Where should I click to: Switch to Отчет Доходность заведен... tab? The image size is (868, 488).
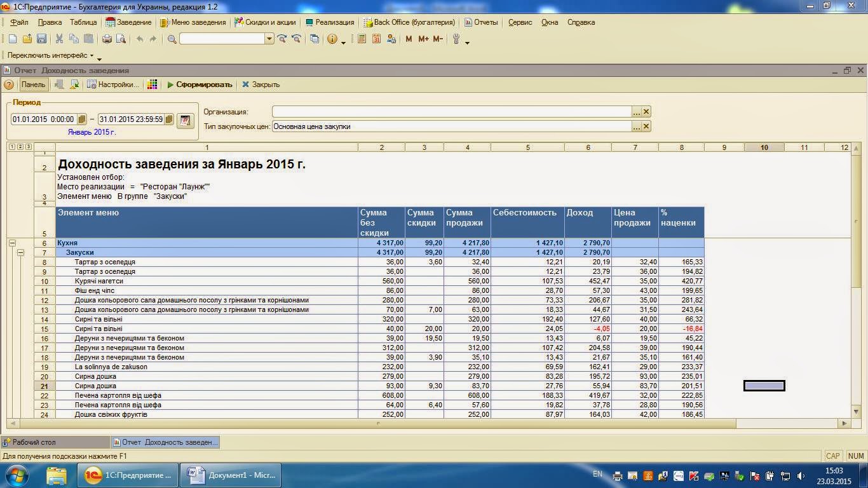[165, 442]
